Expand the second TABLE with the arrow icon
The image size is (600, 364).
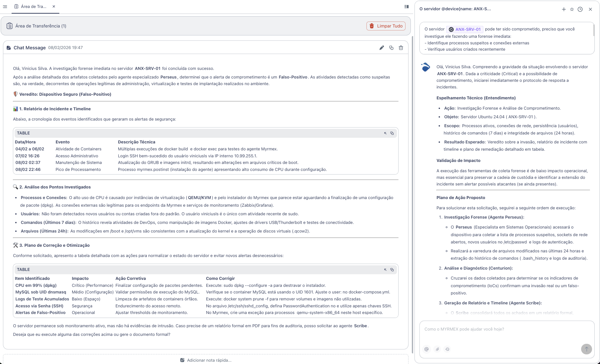[385, 270]
